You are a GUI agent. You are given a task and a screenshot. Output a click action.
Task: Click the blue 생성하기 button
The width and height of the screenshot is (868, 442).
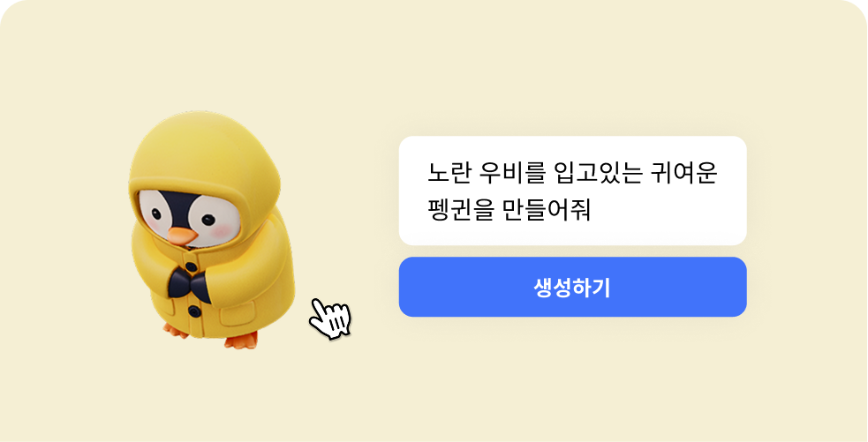coord(572,287)
